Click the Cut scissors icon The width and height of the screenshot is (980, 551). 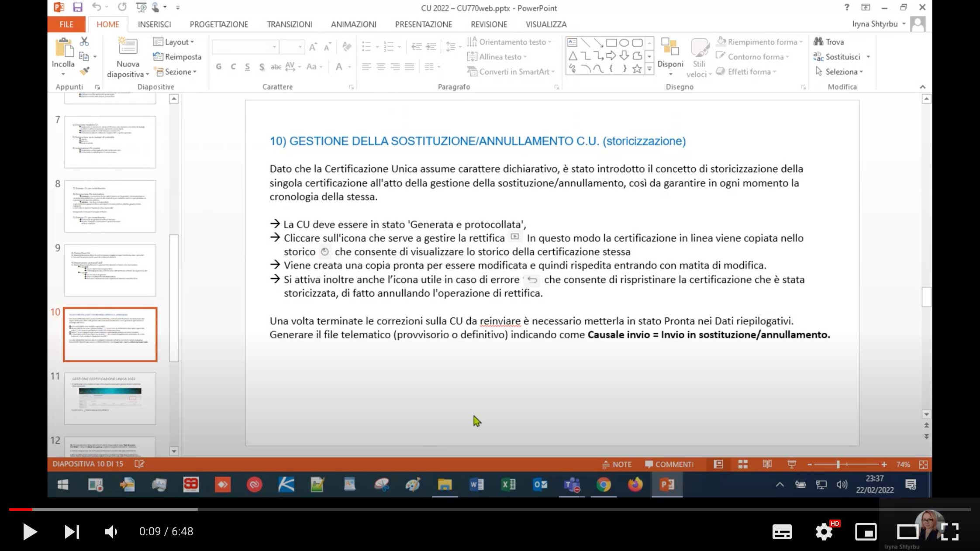point(84,41)
